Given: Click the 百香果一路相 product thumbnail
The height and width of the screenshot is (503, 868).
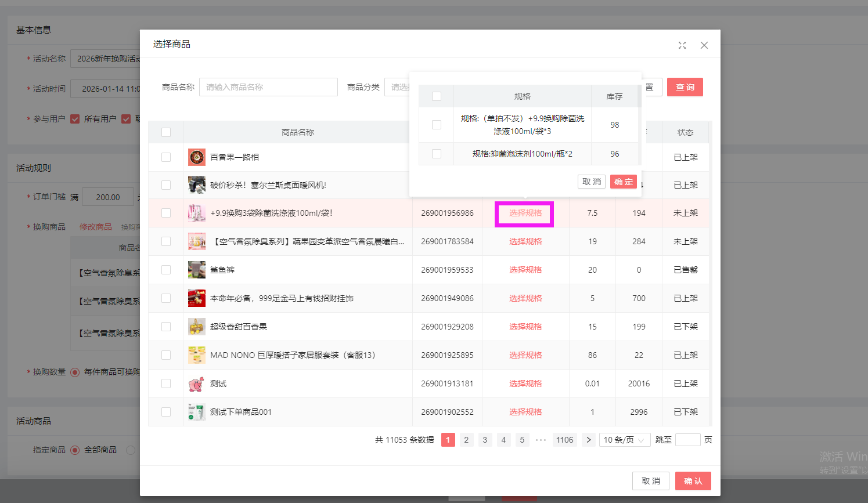Looking at the screenshot, I should point(197,157).
